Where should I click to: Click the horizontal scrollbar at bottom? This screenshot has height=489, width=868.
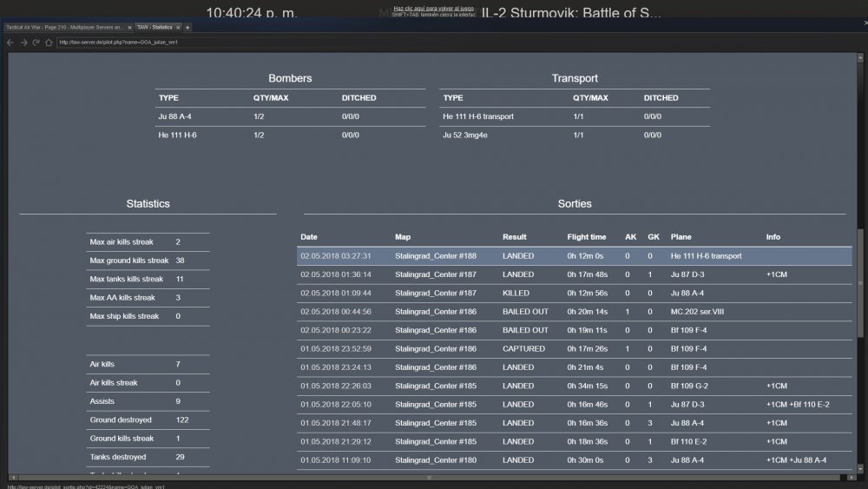[x=430, y=477]
